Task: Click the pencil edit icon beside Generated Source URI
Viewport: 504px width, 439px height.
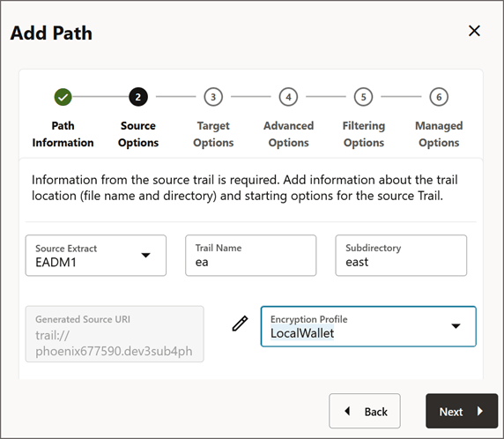Action: (240, 324)
